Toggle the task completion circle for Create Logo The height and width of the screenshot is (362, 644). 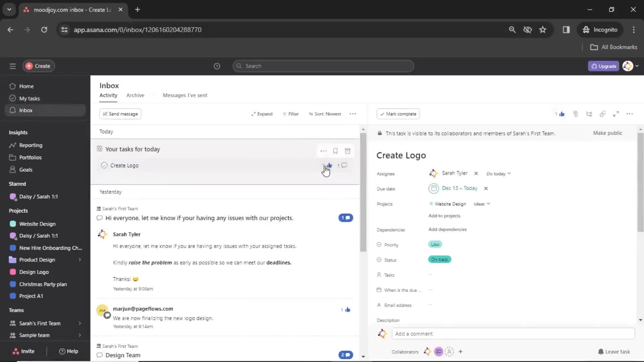(x=104, y=165)
